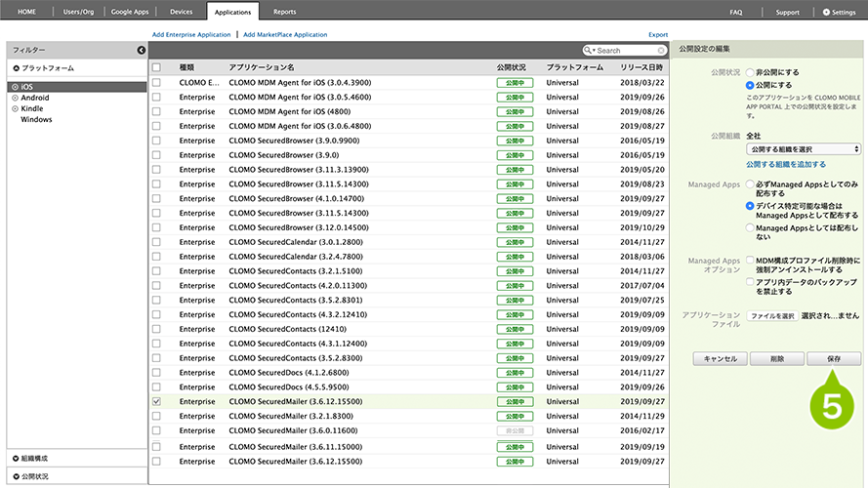The image size is (868, 488).
Task: Select CLOMO SecuredBrowser (3.9.0) row name
Action: tap(283, 155)
